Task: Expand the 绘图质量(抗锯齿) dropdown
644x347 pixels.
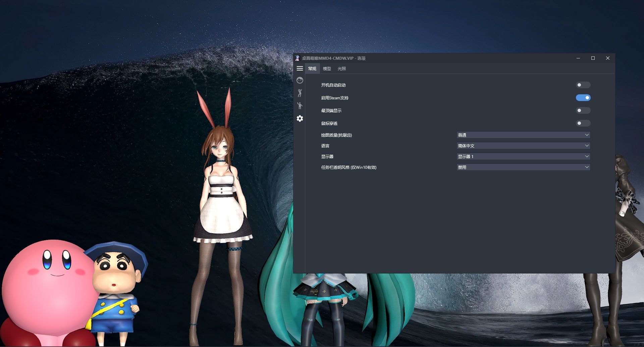Action: coord(523,135)
